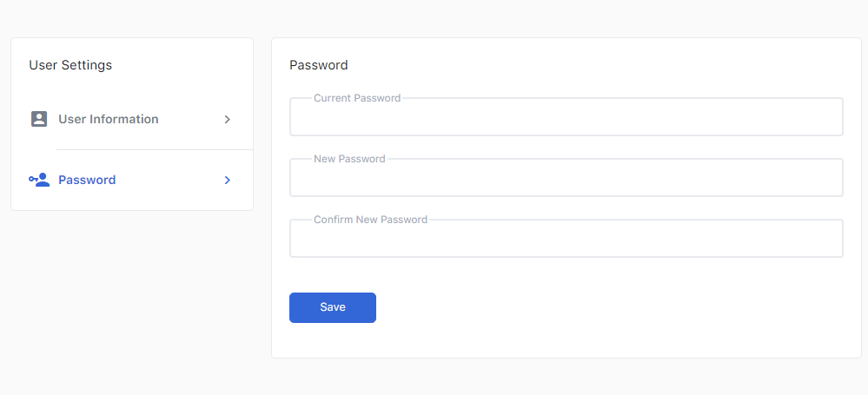This screenshot has height=395, width=868.
Task: Click the "Current Password" field label
Action: click(357, 98)
